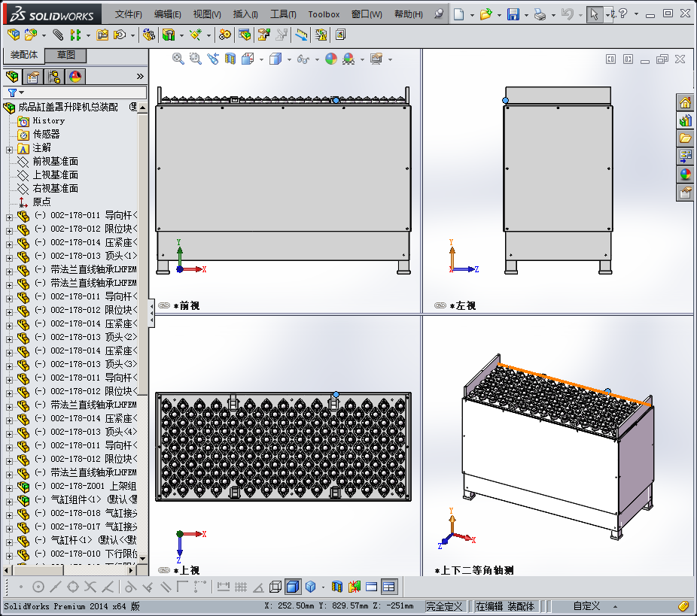Toggle the Four View layout button

coord(389,587)
